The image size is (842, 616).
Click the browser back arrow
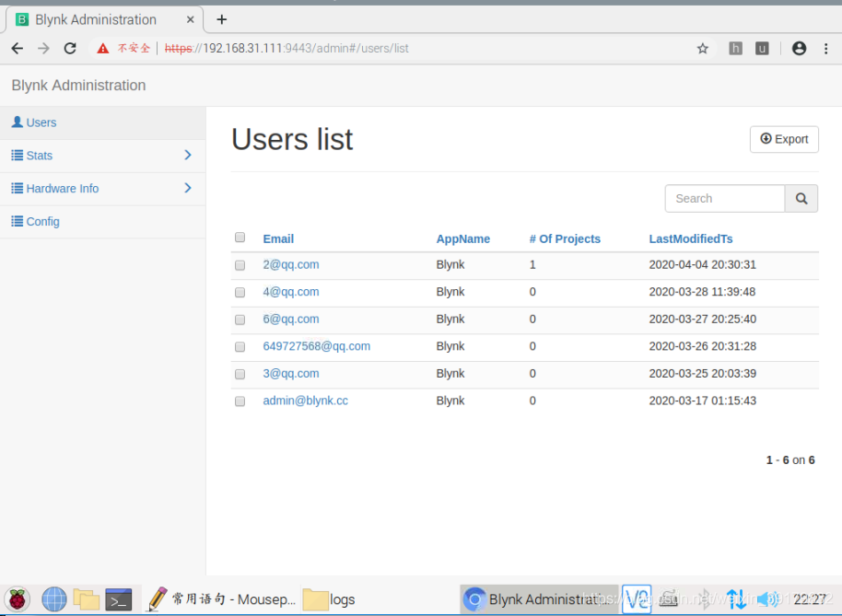18,48
